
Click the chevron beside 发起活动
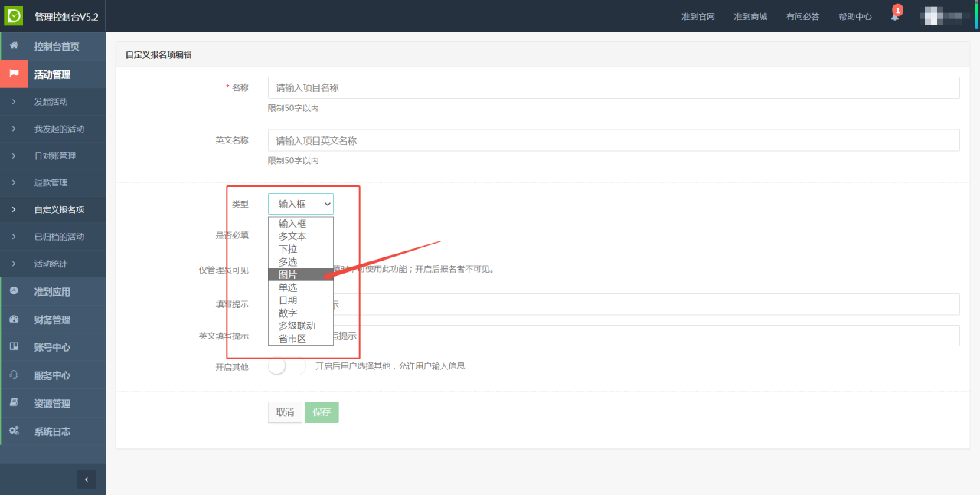[x=14, y=102]
